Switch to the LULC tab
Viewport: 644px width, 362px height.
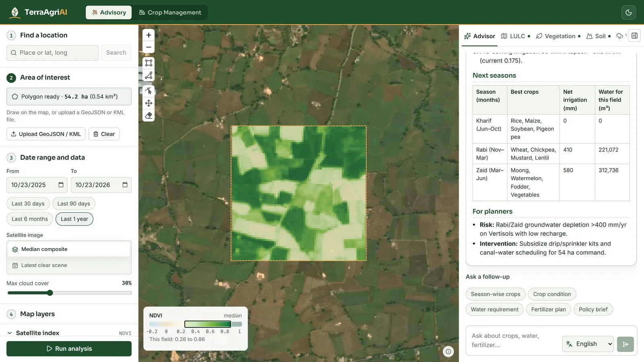click(516, 36)
